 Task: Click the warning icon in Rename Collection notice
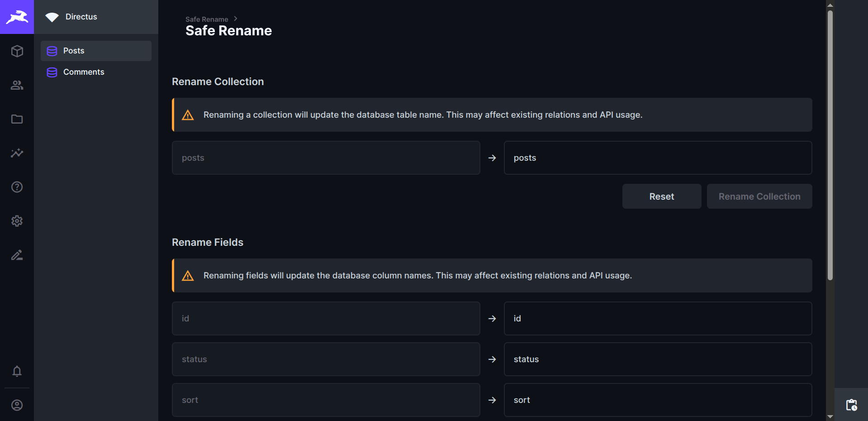click(188, 115)
